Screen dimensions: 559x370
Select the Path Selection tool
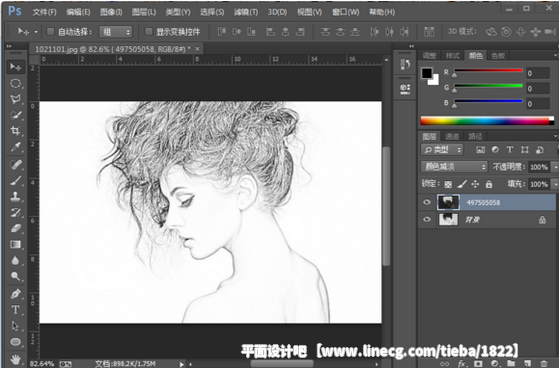pyautogui.click(x=15, y=325)
